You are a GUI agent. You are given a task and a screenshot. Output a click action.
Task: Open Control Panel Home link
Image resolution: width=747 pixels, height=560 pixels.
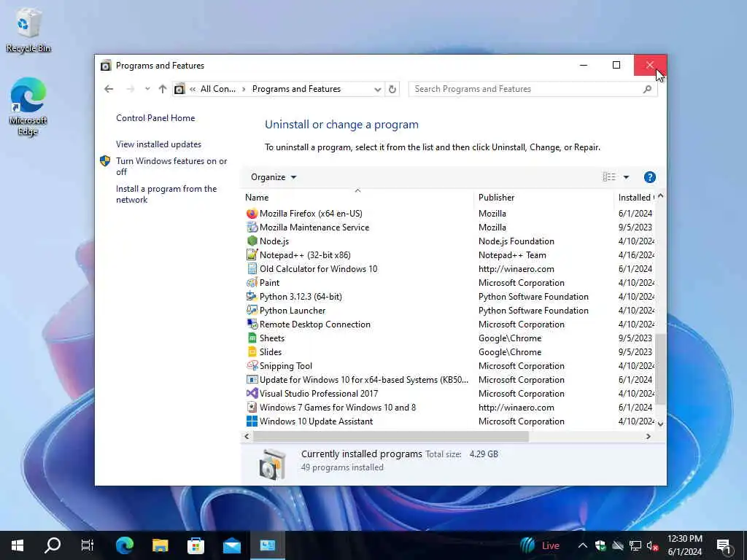[155, 118]
